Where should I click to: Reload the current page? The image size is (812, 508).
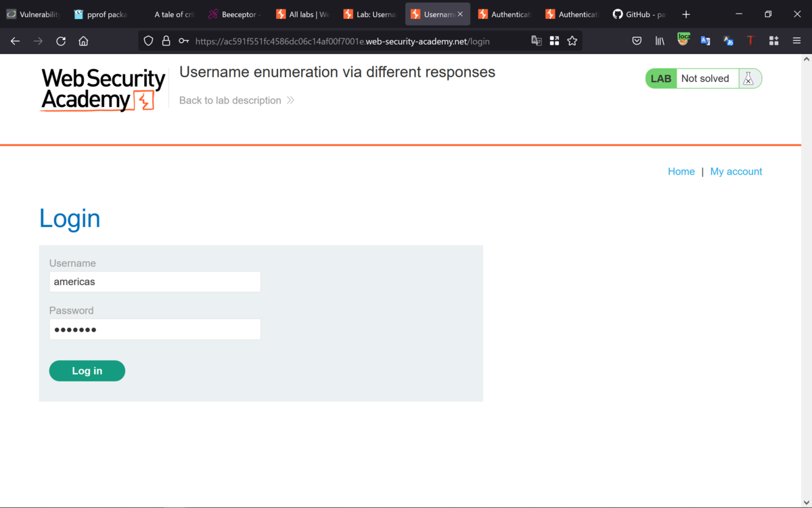61,41
